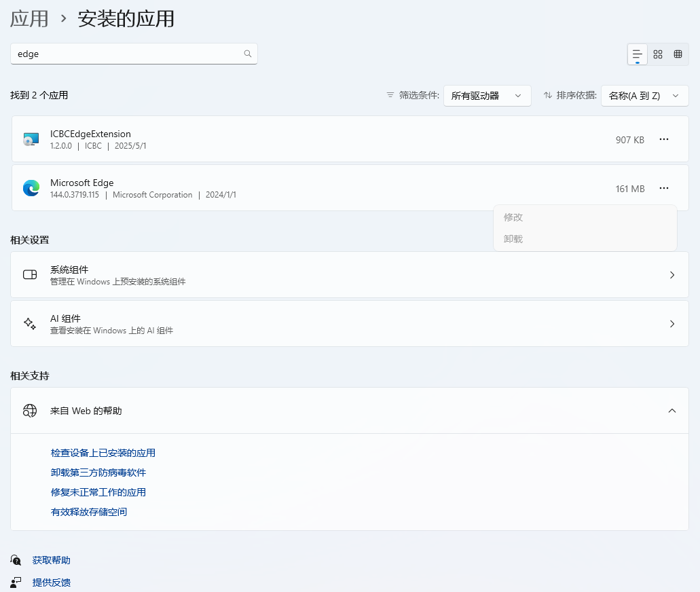The width and height of the screenshot is (700, 592).
Task: Click the 提供反馈 icon
Action: [x=16, y=582]
